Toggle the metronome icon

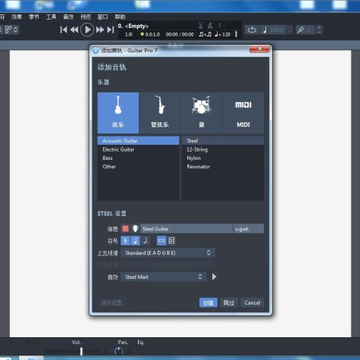click(210, 25)
